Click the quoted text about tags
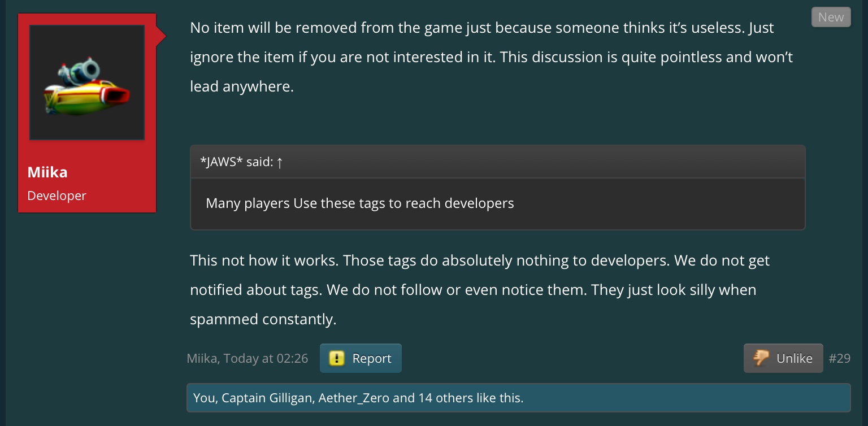The image size is (868, 426). click(360, 203)
